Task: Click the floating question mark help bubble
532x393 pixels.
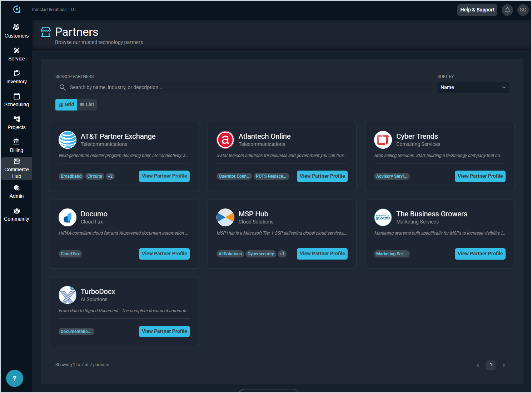Action: (x=15, y=378)
